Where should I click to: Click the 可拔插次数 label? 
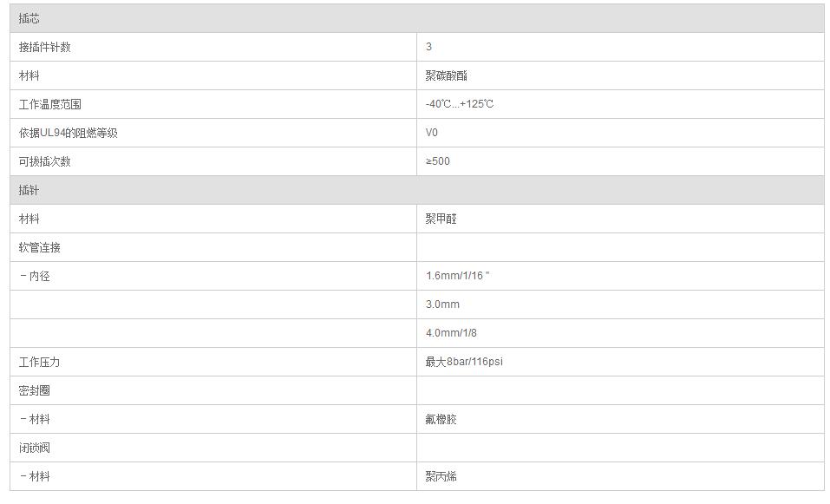tap(45, 161)
